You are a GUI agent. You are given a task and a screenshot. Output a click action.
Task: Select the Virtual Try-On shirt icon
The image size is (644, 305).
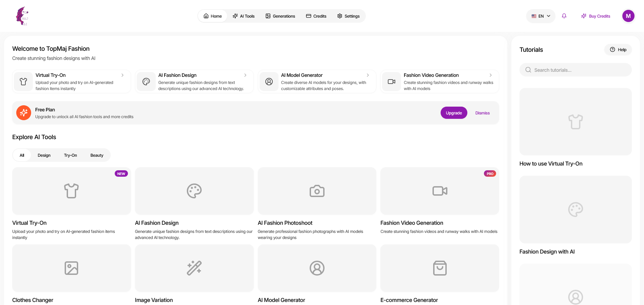(71, 191)
